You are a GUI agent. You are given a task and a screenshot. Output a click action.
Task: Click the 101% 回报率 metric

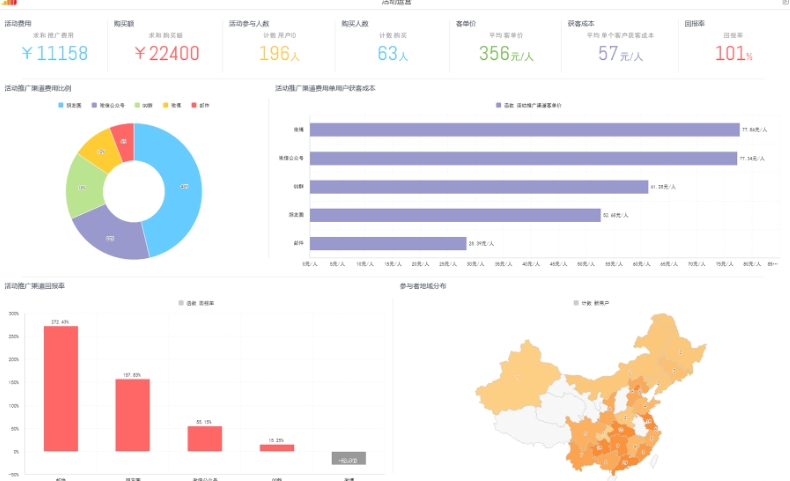[x=733, y=53]
